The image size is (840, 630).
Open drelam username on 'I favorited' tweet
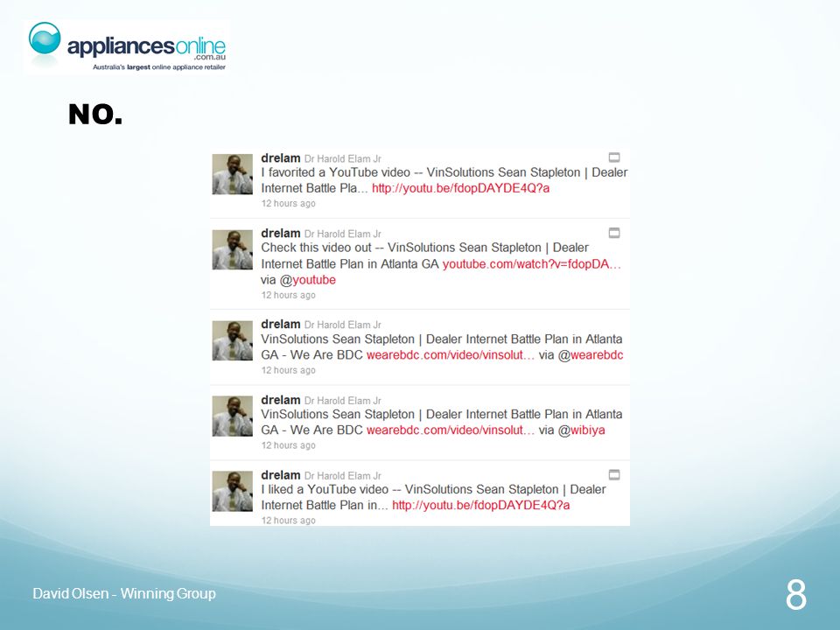(x=280, y=158)
